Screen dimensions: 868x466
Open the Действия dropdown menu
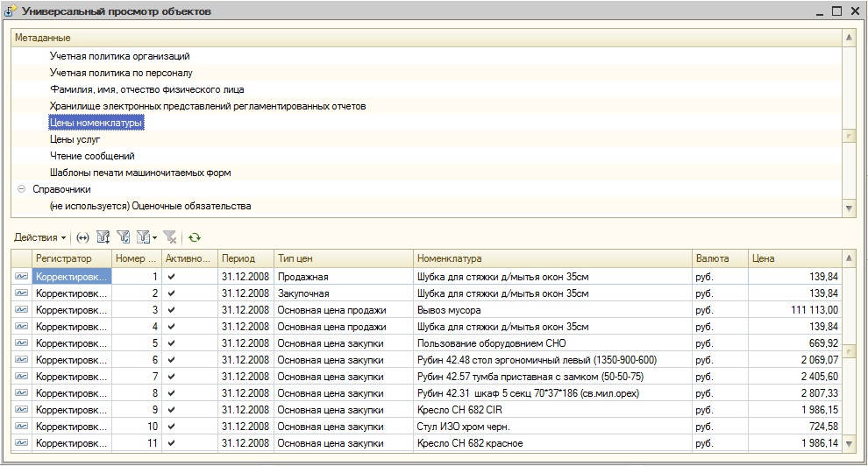[40, 237]
